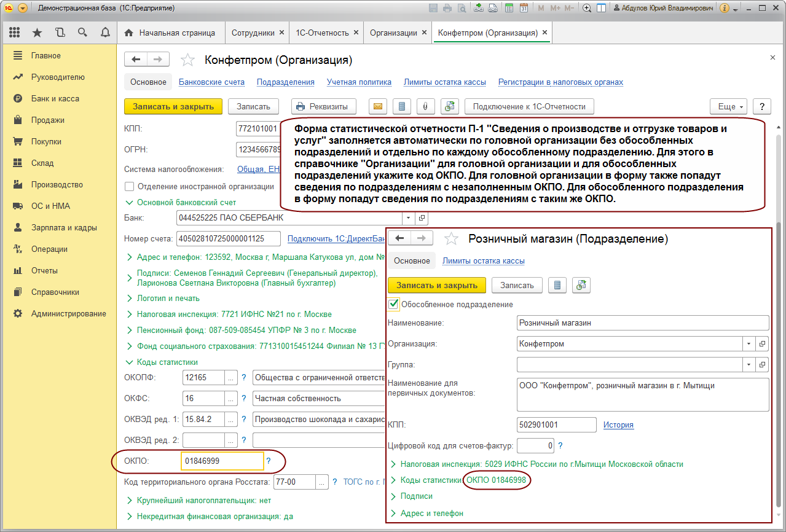Switch to the Сотрудники tab

click(253, 33)
